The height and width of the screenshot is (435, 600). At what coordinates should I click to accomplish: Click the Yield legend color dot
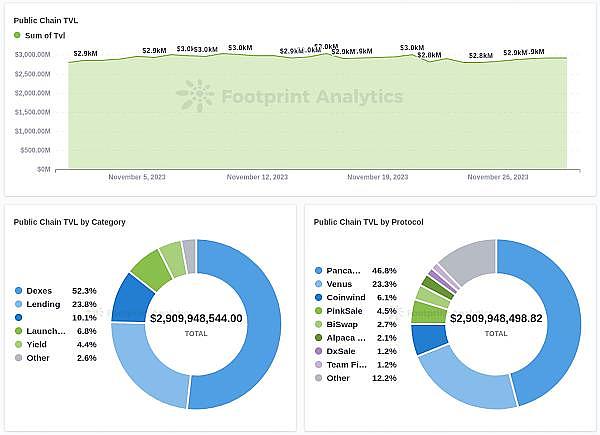[x=18, y=344]
